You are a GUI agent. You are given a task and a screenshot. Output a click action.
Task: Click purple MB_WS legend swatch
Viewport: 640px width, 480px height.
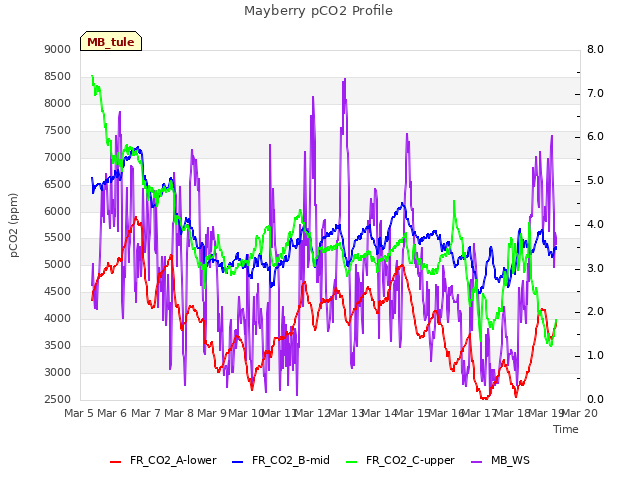pos(476,461)
